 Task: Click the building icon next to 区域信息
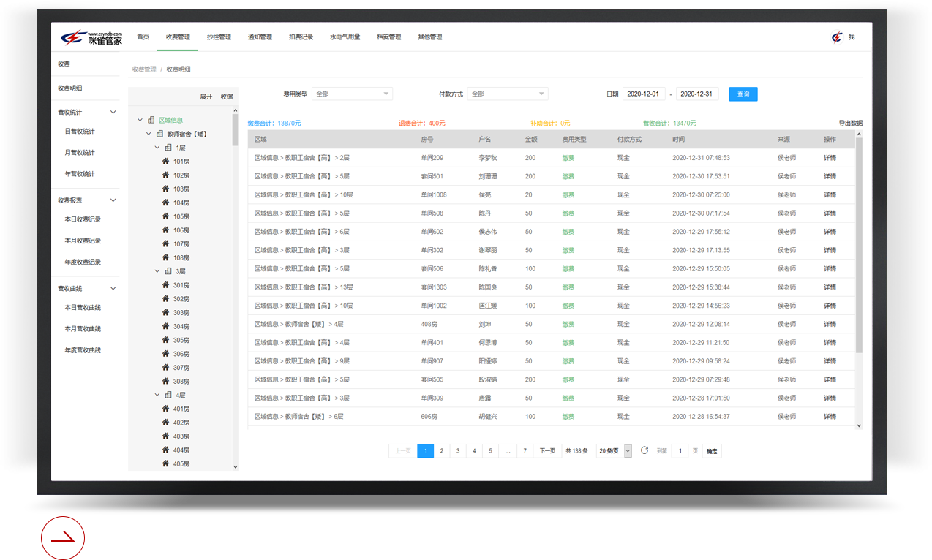[x=151, y=120]
